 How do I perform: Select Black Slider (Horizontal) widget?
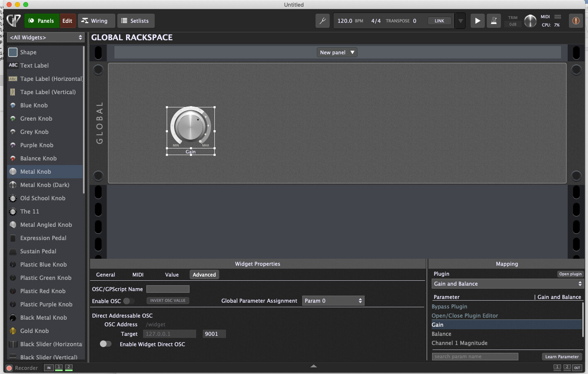click(x=45, y=344)
